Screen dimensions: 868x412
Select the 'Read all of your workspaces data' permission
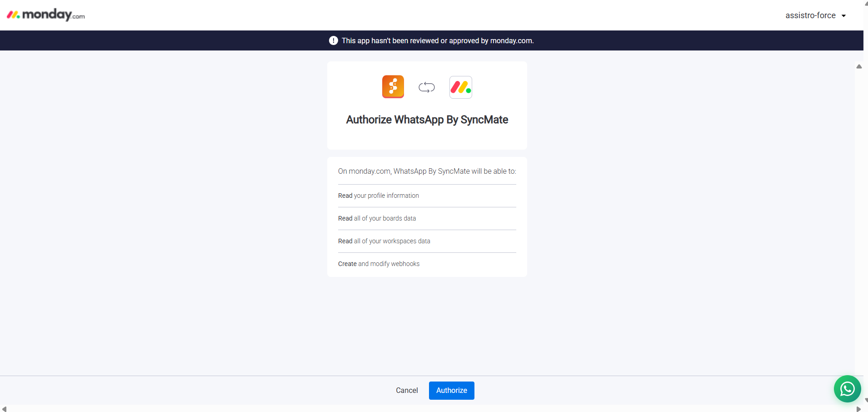pyautogui.click(x=384, y=241)
